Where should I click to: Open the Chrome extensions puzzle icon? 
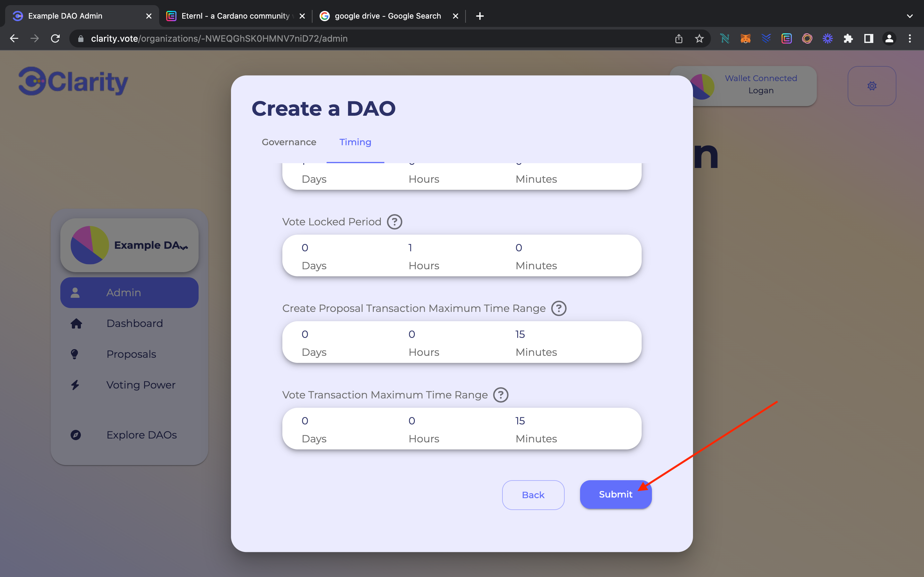tap(848, 38)
